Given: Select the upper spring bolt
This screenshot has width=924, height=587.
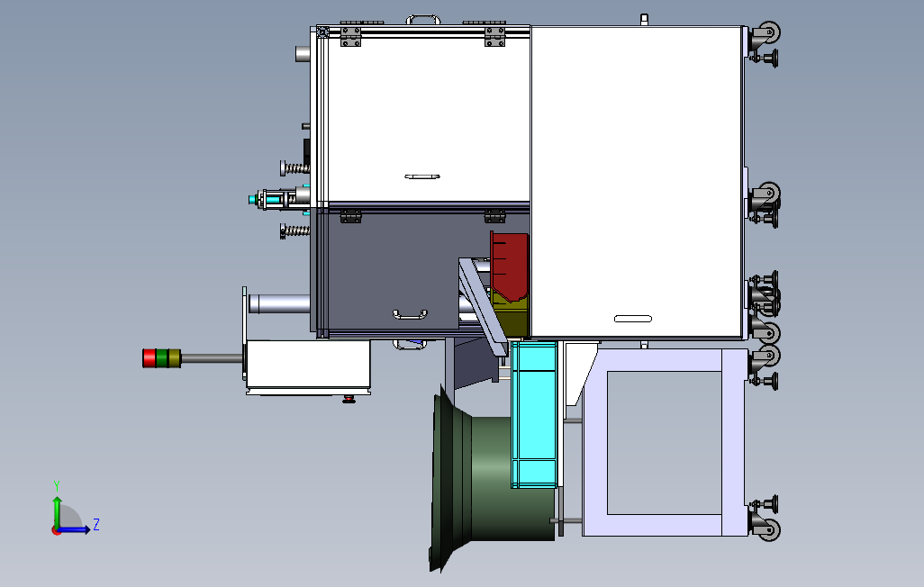Looking at the screenshot, I should coord(295,168).
